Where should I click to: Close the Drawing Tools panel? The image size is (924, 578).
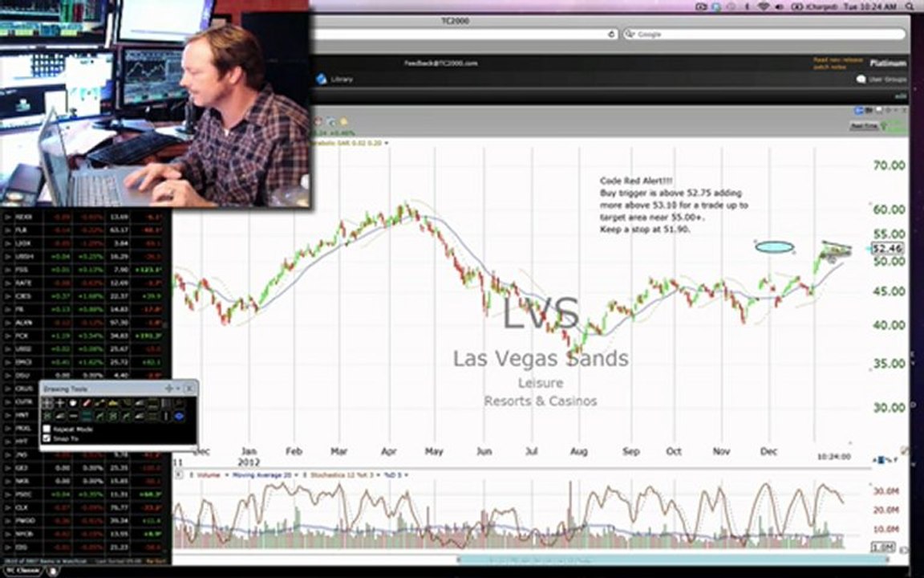189,389
